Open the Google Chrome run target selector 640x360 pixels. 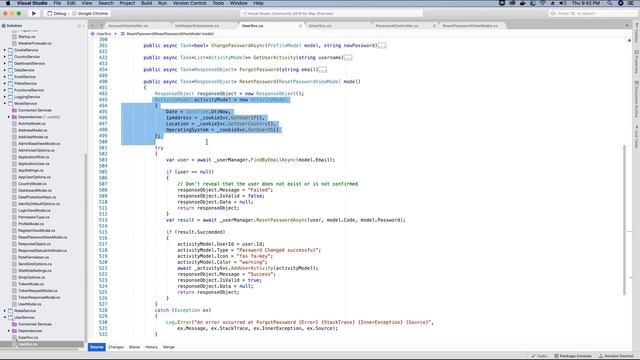[x=90, y=13]
